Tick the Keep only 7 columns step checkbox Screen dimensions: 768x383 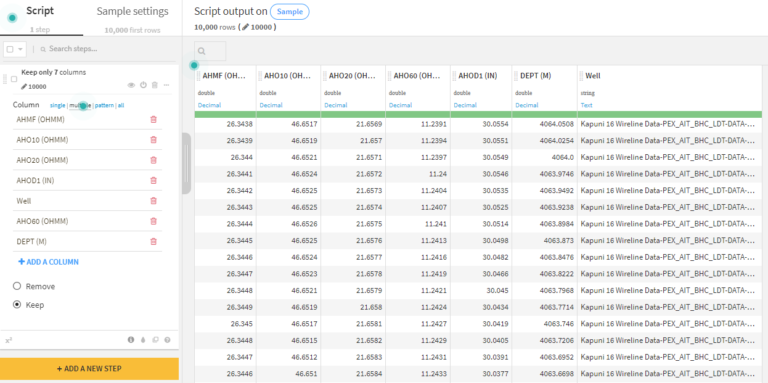[x=14, y=79]
